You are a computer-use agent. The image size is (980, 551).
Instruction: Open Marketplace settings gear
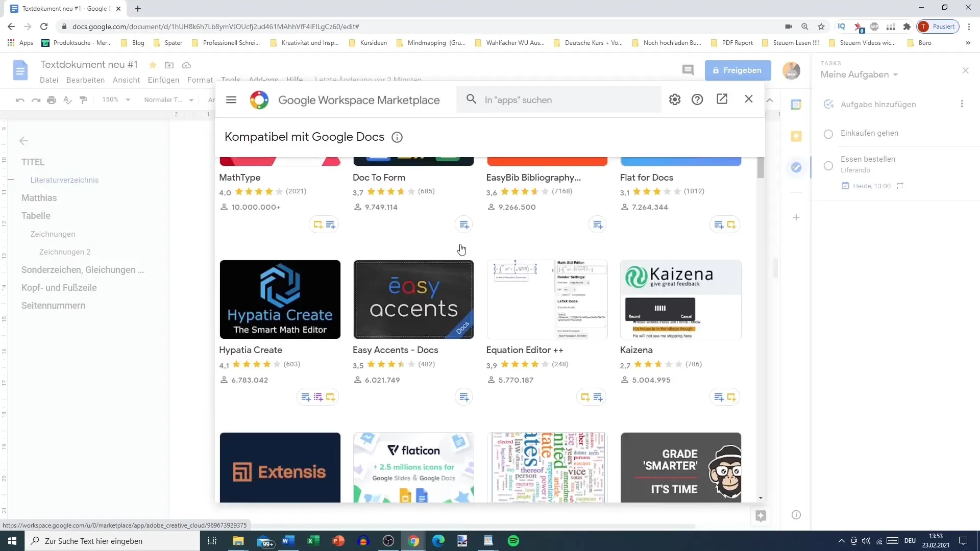pos(675,99)
